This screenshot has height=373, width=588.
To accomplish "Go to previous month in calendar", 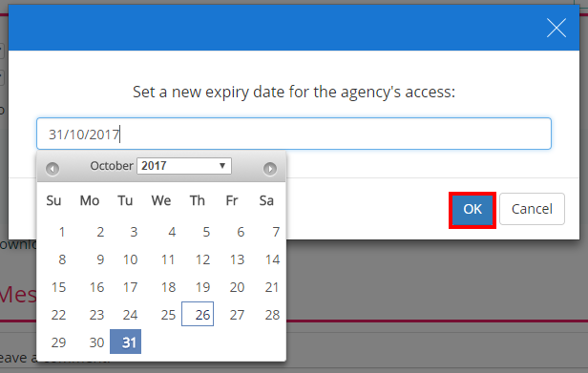I will click(x=52, y=169).
